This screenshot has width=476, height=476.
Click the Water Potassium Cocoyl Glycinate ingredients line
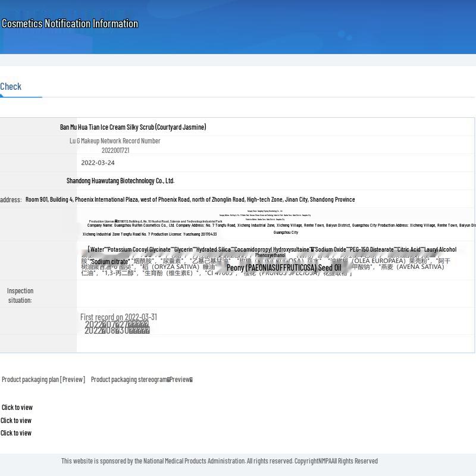coord(271,250)
